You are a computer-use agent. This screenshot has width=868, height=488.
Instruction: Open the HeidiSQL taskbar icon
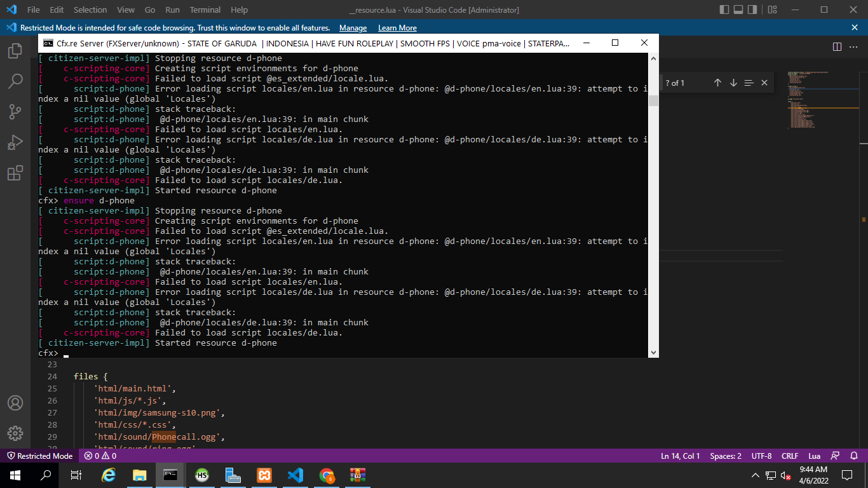pos(202,475)
